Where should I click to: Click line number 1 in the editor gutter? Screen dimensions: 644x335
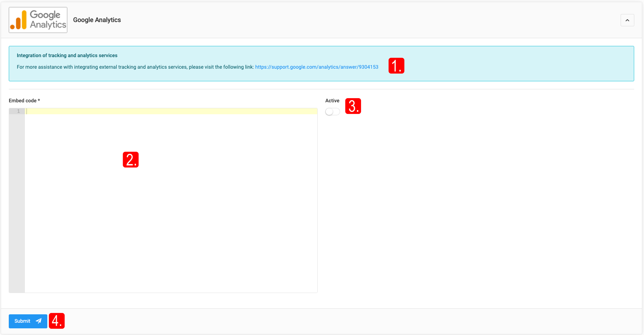[18, 111]
